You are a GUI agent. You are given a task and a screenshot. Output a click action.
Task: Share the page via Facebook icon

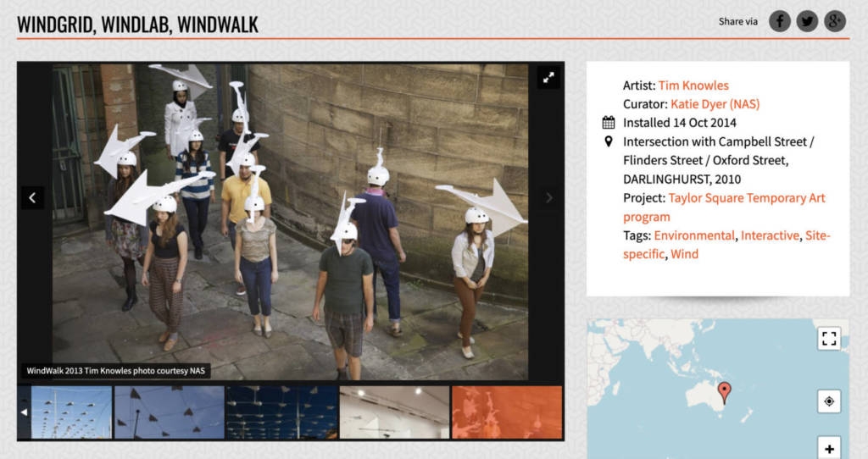point(780,21)
